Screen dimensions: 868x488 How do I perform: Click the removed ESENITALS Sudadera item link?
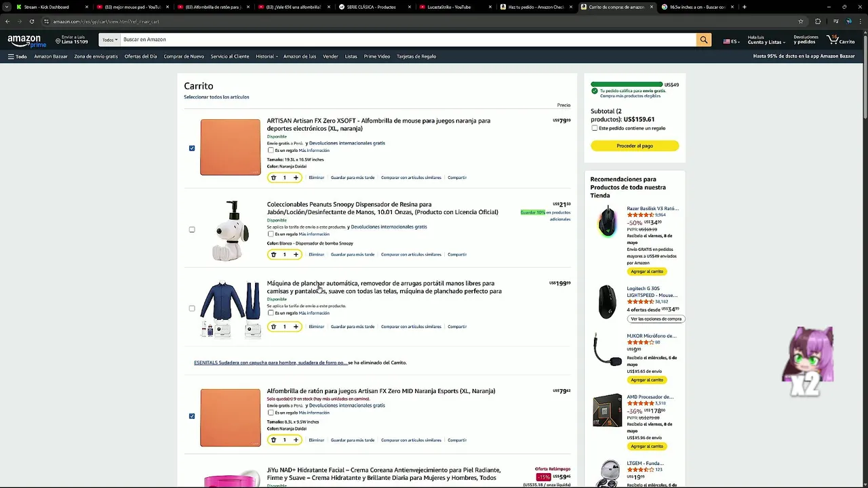[271, 363]
